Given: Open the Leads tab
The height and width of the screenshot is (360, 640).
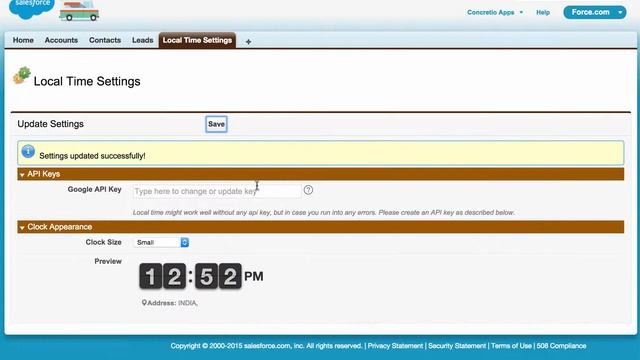Looking at the screenshot, I should (142, 40).
